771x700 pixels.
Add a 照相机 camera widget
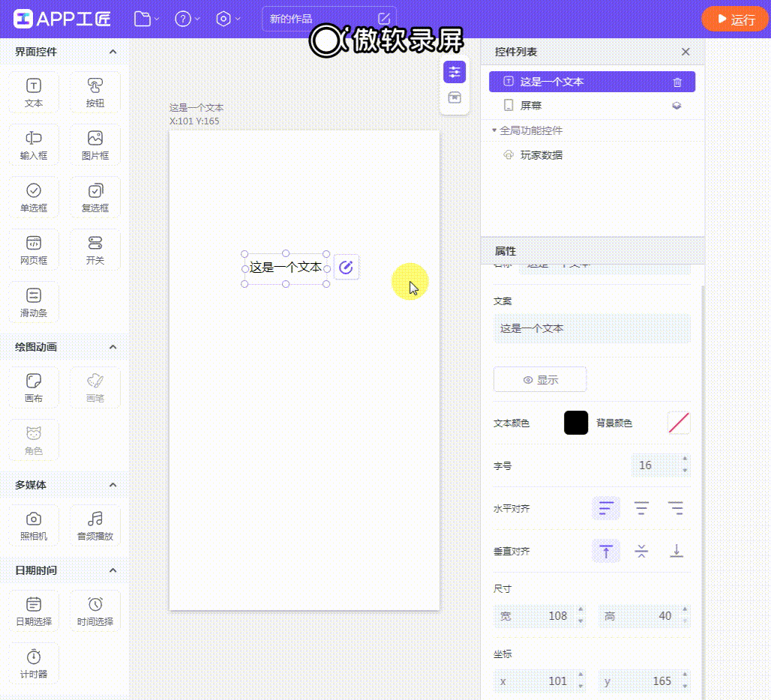tap(34, 525)
